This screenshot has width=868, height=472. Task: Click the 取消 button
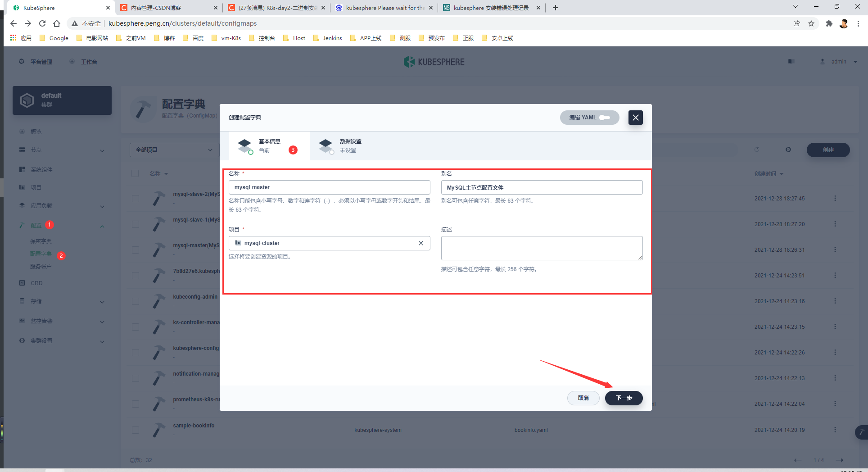583,398
